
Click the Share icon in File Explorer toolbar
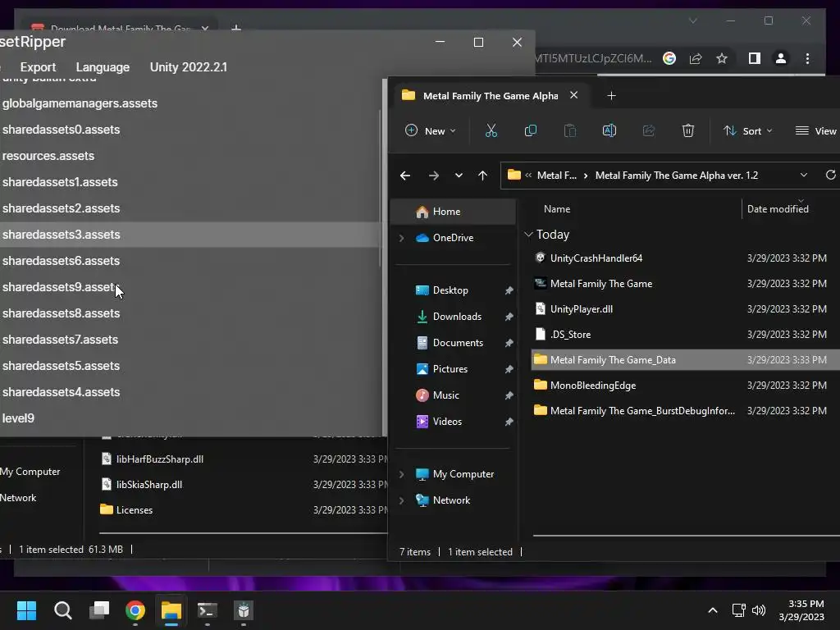pos(649,130)
